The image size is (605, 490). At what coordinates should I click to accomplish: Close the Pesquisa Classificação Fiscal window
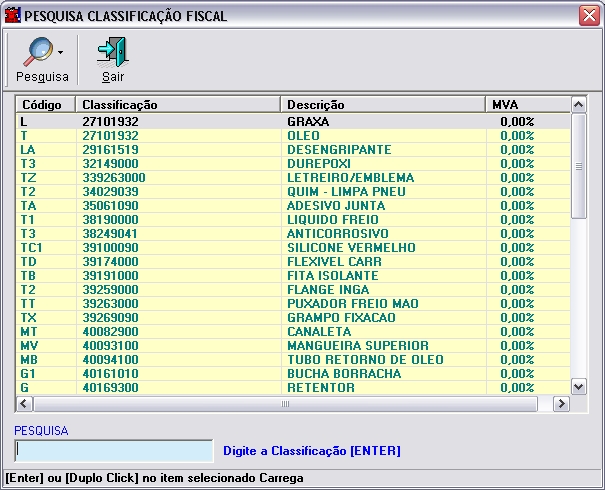point(589,16)
